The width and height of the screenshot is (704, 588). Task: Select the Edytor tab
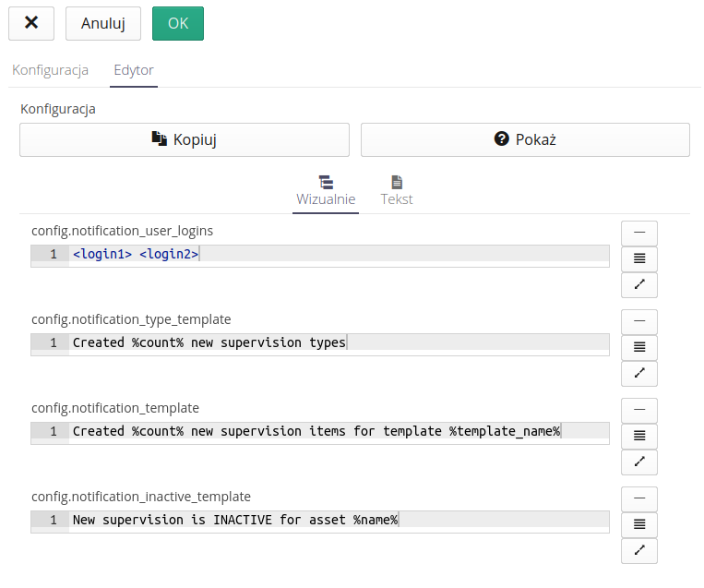tap(133, 70)
